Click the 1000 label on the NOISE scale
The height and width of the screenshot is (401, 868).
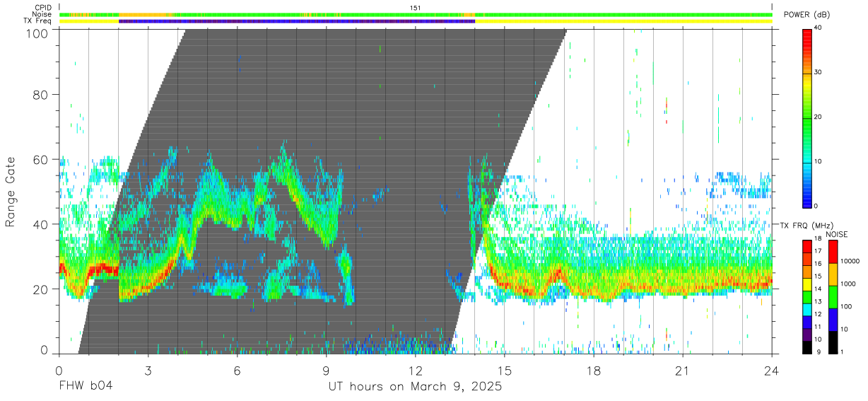[x=849, y=285]
